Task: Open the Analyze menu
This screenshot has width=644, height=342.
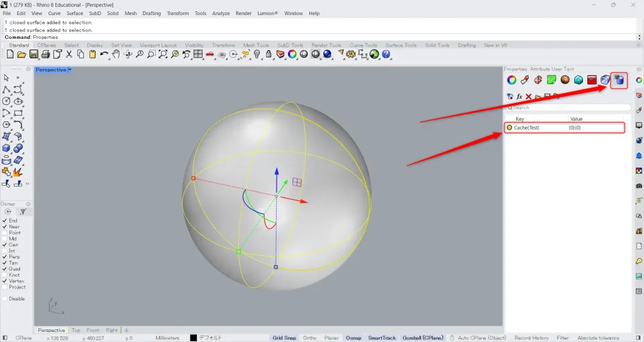Action: pos(221,13)
